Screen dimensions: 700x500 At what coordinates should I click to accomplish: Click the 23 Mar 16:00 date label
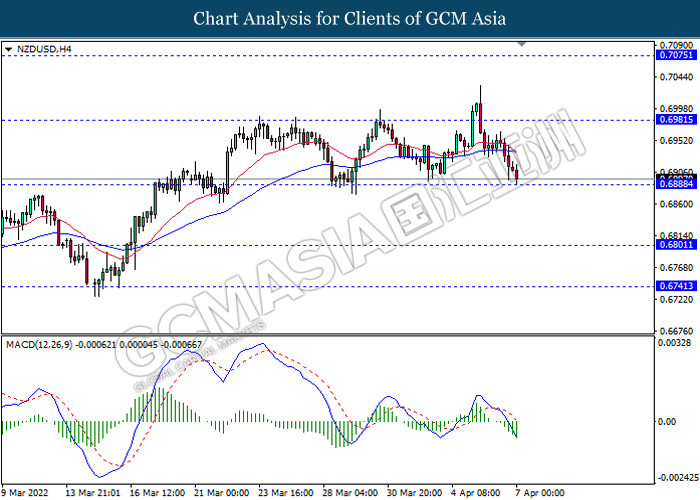tap(286, 493)
